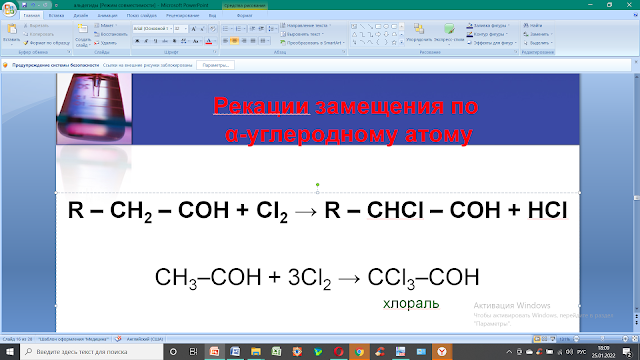Start slide show from the status bar icon
The image size is (640, 360).
click(x=552, y=339)
